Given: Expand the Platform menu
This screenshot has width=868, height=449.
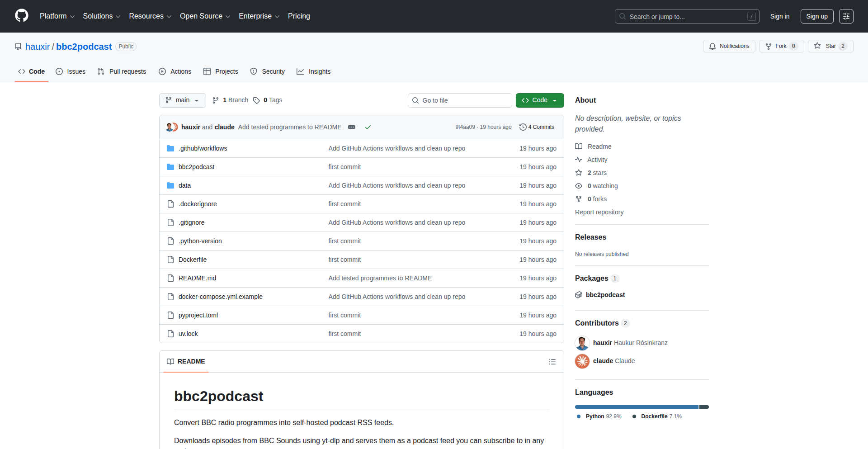Looking at the screenshot, I should pos(57,16).
